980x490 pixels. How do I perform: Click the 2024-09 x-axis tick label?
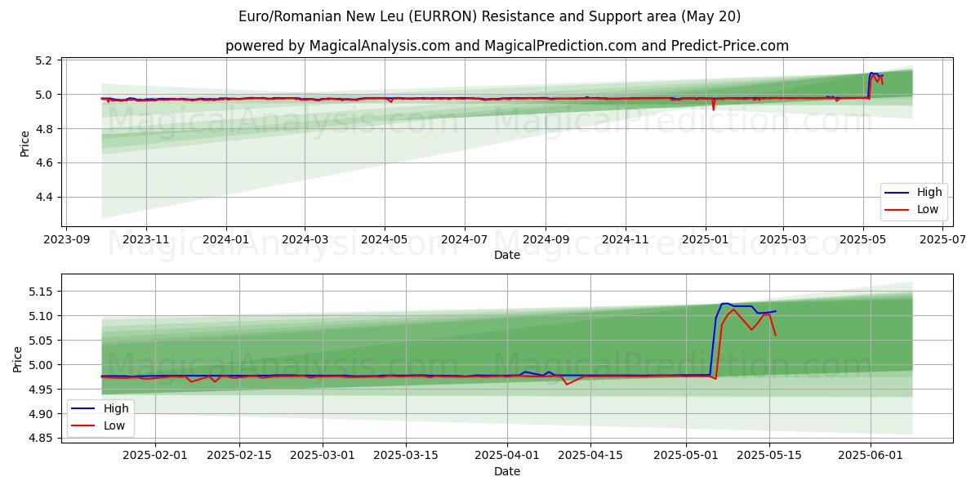[546, 240]
